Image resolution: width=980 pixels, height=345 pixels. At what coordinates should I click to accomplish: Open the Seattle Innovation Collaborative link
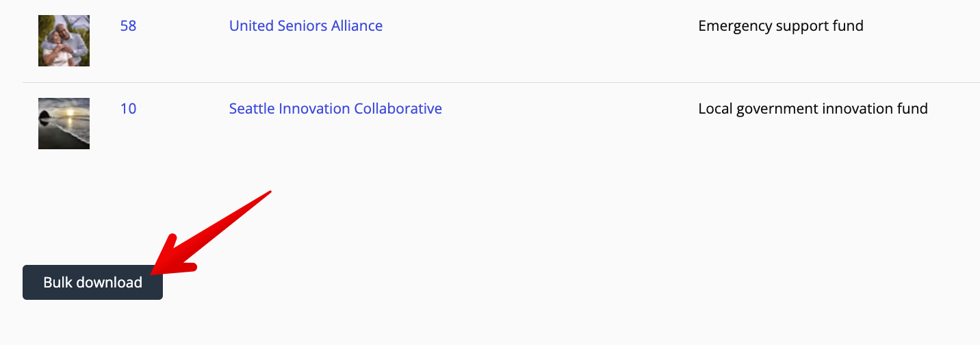335,108
